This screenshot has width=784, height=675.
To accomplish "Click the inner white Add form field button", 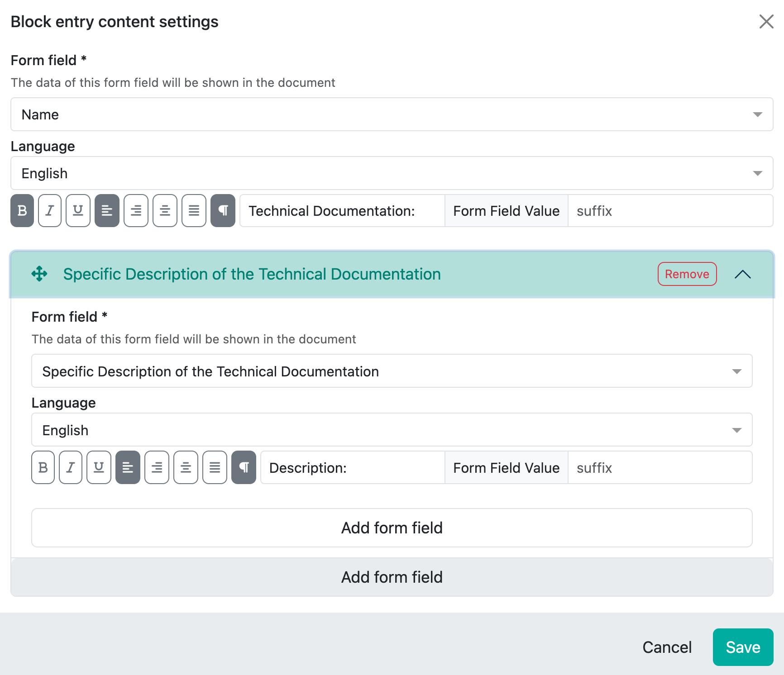I will 392,528.
